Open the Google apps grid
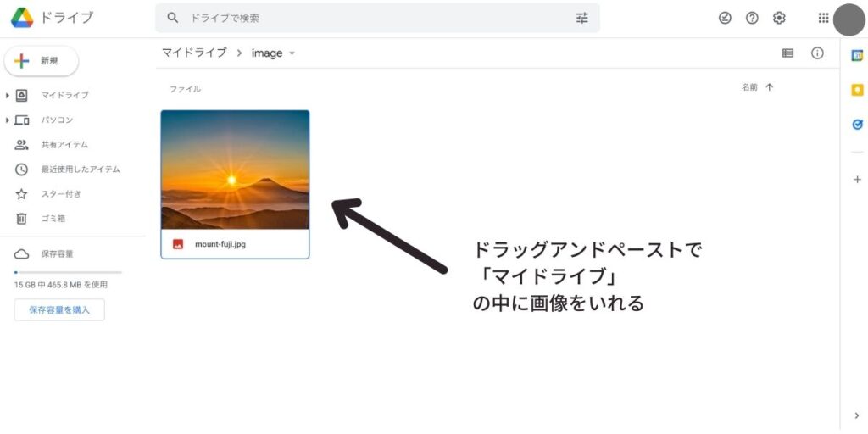Image resolution: width=868 pixels, height=434 pixels. click(x=823, y=18)
